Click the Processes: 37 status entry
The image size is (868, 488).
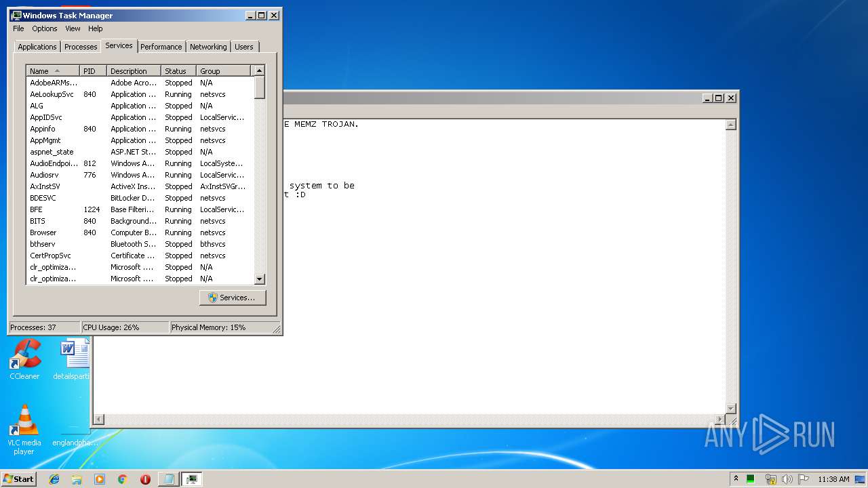tap(45, 327)
